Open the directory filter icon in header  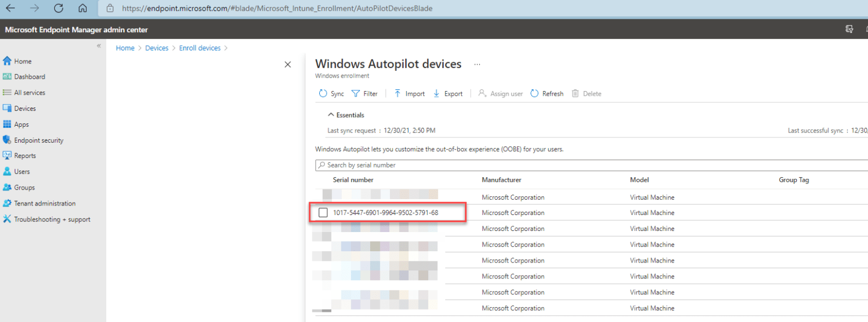(849, 29)
